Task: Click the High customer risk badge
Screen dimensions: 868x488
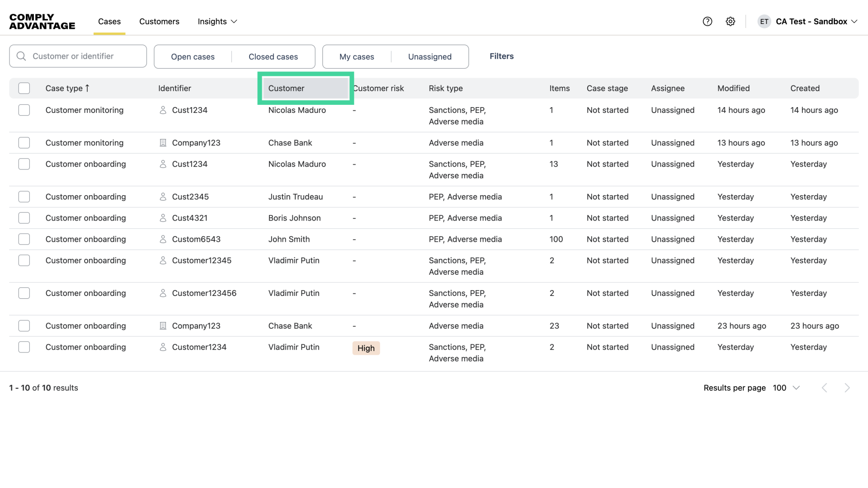Action: pyautogui.click(x=366, y=348)
